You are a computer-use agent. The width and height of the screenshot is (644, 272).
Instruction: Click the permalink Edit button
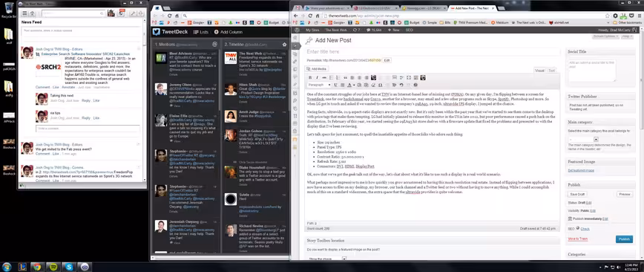[387, 60]
